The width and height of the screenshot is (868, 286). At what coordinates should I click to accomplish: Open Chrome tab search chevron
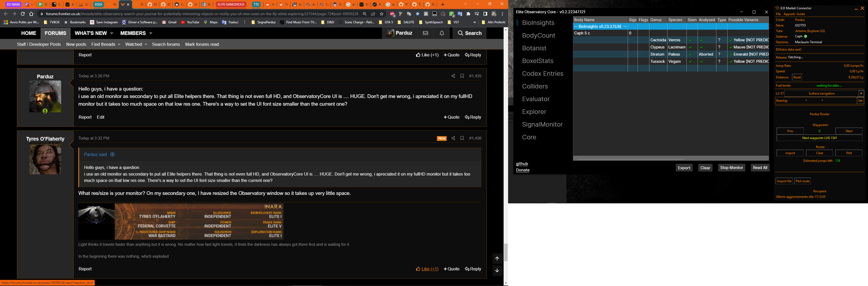click(x=465, y=4)
